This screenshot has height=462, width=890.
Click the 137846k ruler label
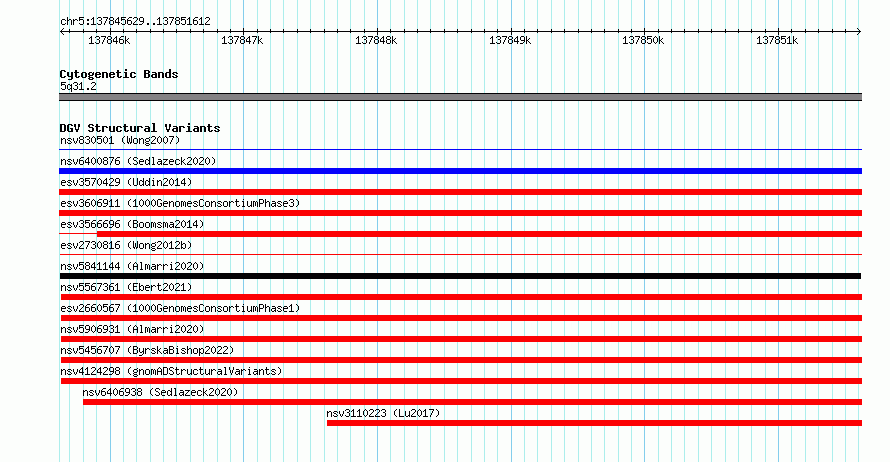pos(109,40)
